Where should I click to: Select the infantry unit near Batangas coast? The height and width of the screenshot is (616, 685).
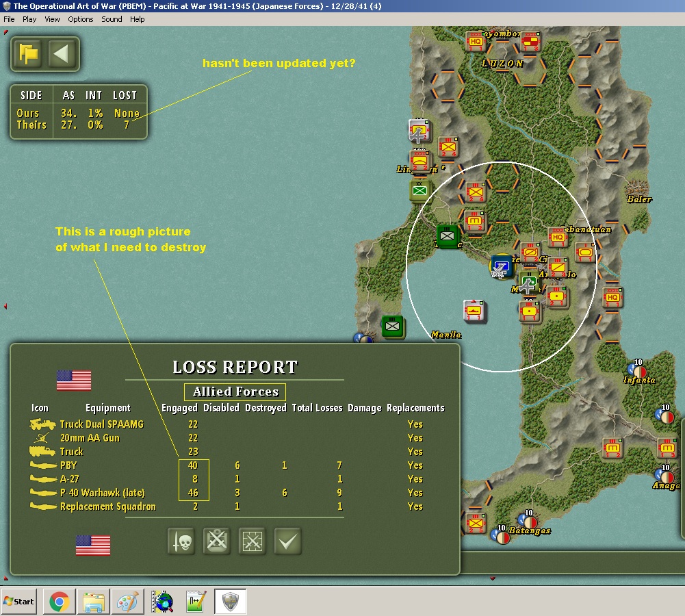click(476, 524)
